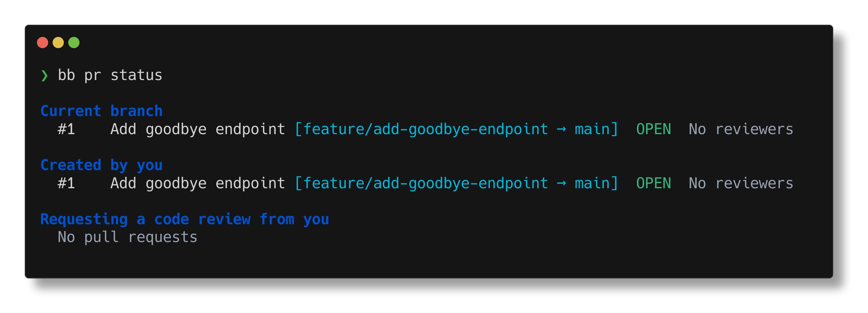Click PR number #1 under Current branch
This screenshot has width=868, height=313.
(x=66, y=129)
